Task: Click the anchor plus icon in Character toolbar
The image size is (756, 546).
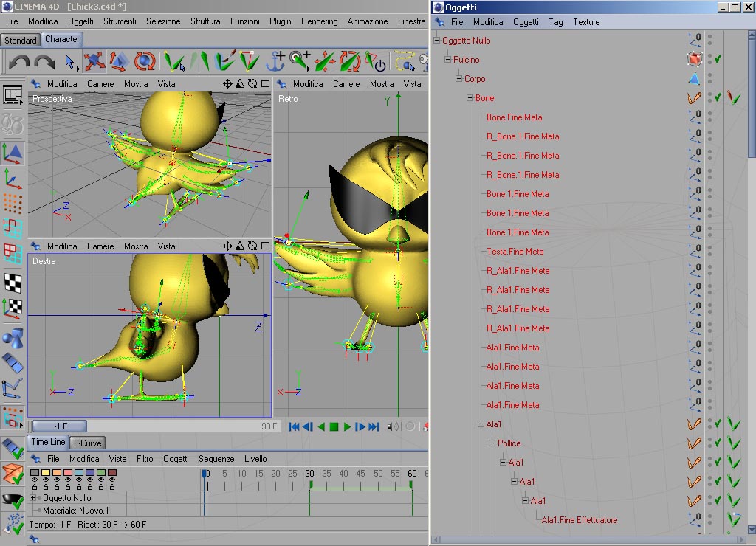Action: coord(275,61)
